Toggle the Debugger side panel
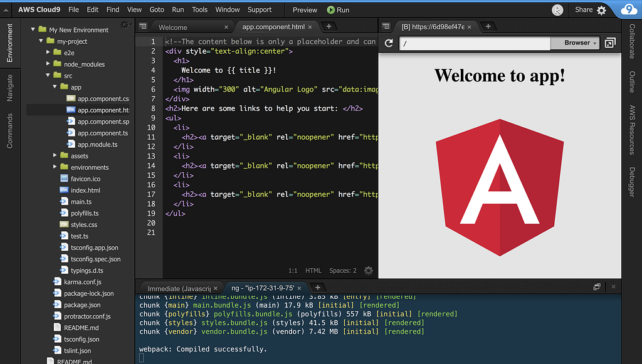Screen dimensions: 642x364 click(632, 182)
